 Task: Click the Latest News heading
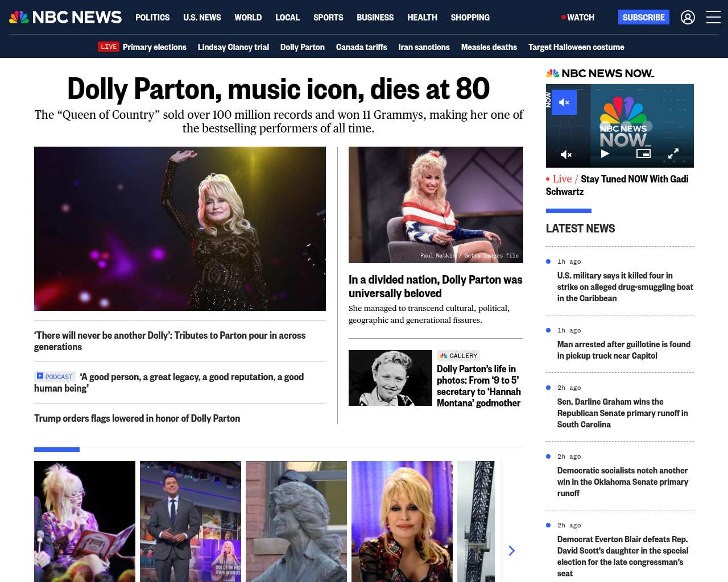coord(580,228)
